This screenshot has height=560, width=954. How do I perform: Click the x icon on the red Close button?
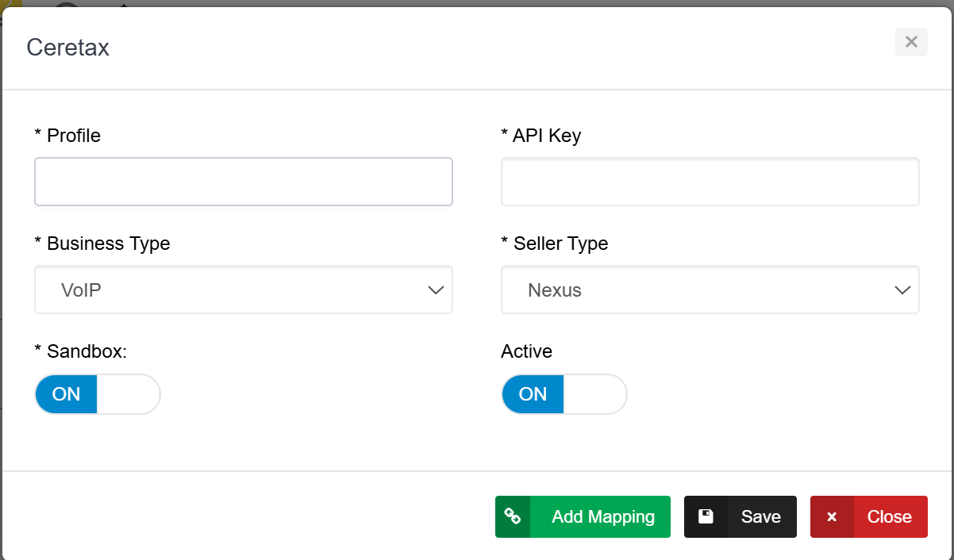click(832, 517)
